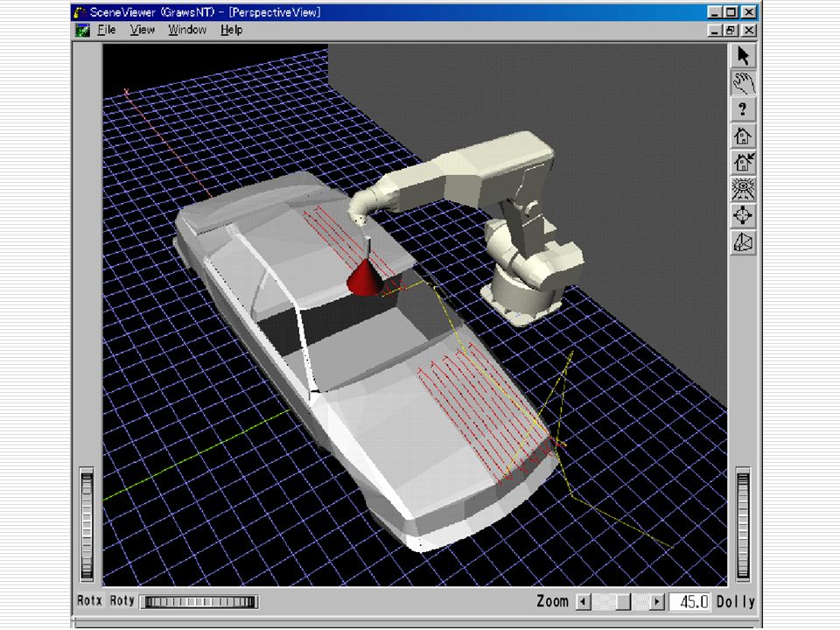The image size is (840, 630).
Task: Click the Zoom slider left arrow
Action: [584, 602]
